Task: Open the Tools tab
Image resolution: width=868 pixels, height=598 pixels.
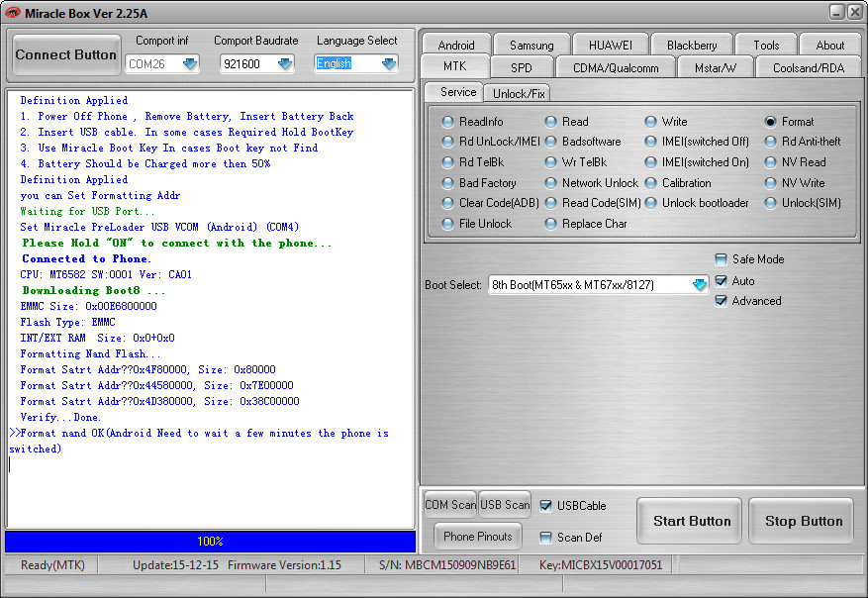Action: coord(766,45)
